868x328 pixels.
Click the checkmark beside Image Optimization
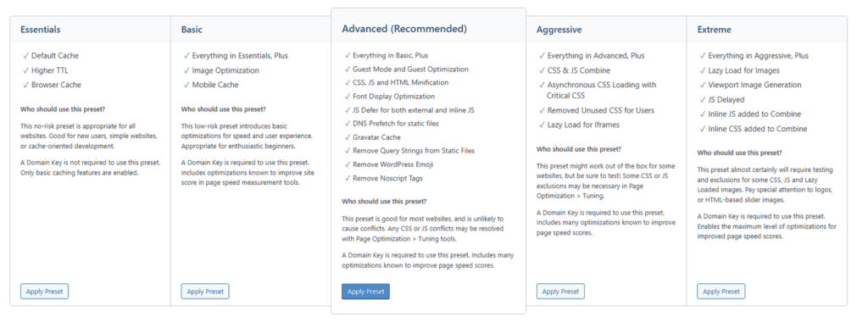click(186, 70)
